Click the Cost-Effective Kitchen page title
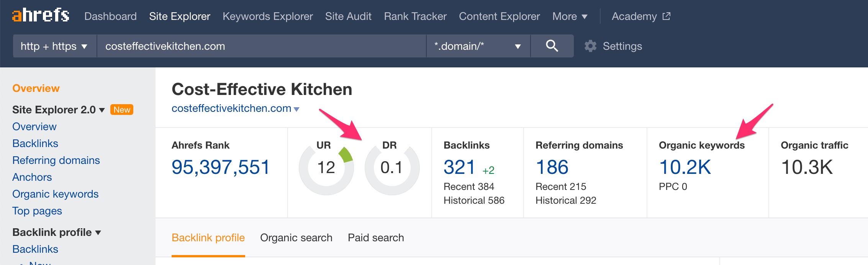Image resolution: width=868 pixels, height=265 pixels. (x=262, y=89)
